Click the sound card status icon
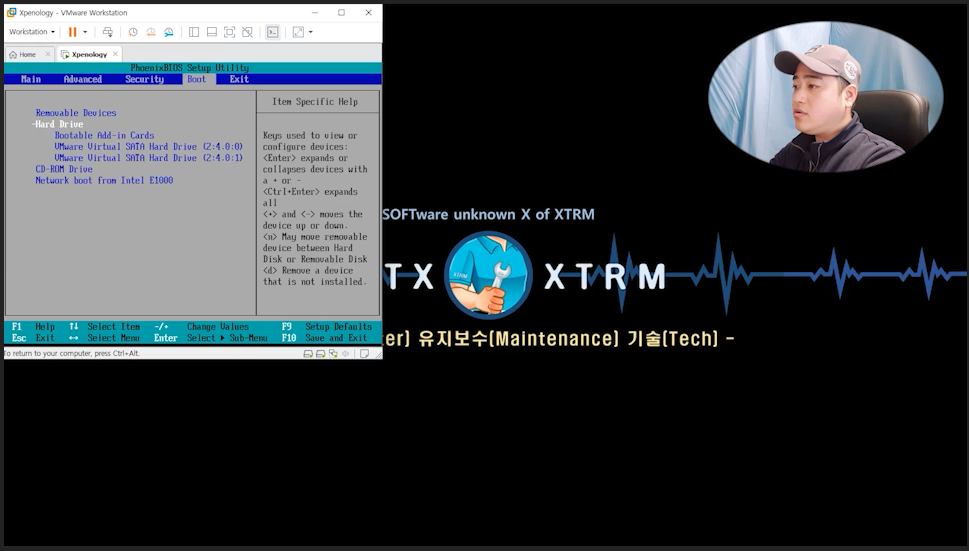969x551 pixels. [x=345, y=354]
